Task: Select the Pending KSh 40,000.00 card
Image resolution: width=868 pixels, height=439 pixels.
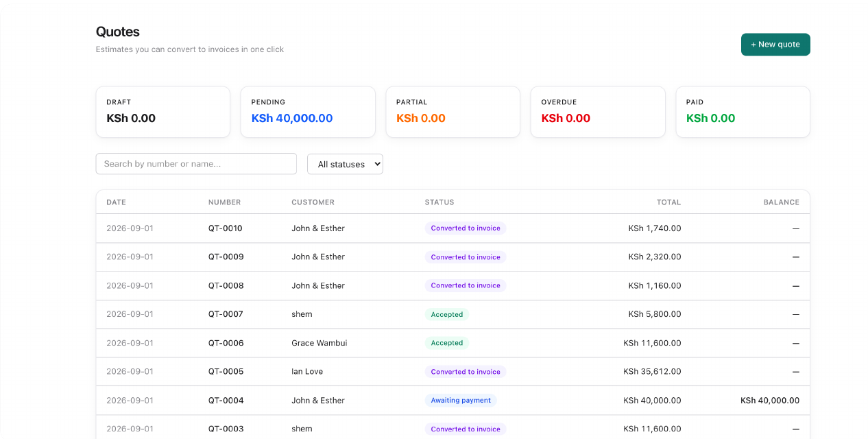Action: pos(308,112)
